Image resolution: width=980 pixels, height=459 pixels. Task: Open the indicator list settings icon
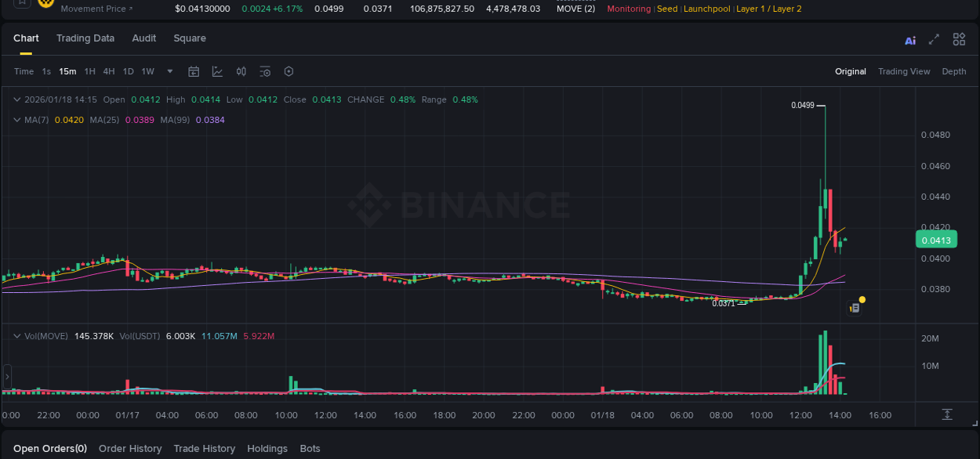coord(265,71)
